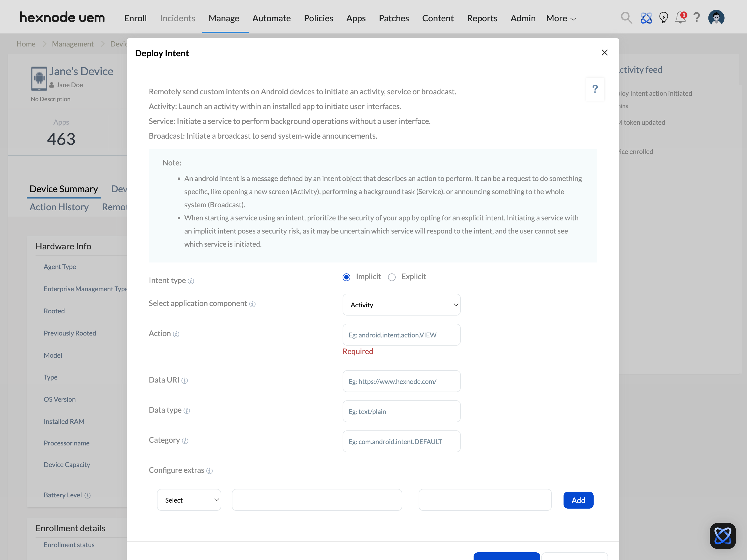Click the user profile avatar
The image size is (747, 560).
[716, 17]
